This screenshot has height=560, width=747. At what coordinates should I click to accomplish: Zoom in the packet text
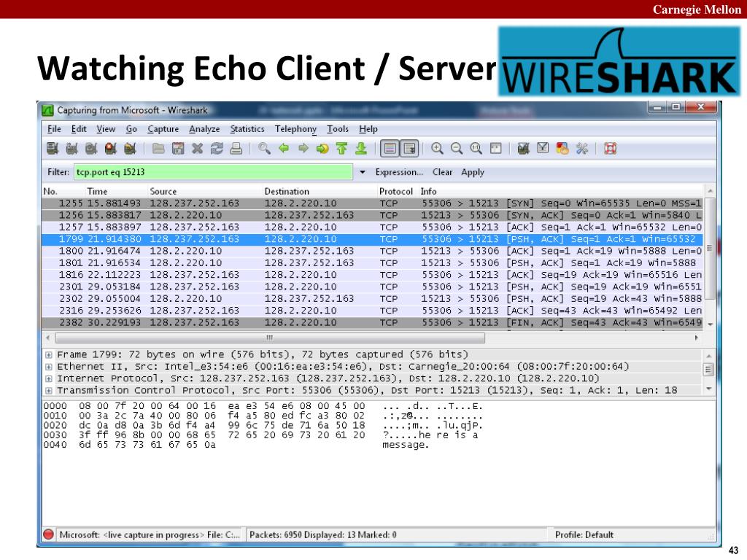437,149
